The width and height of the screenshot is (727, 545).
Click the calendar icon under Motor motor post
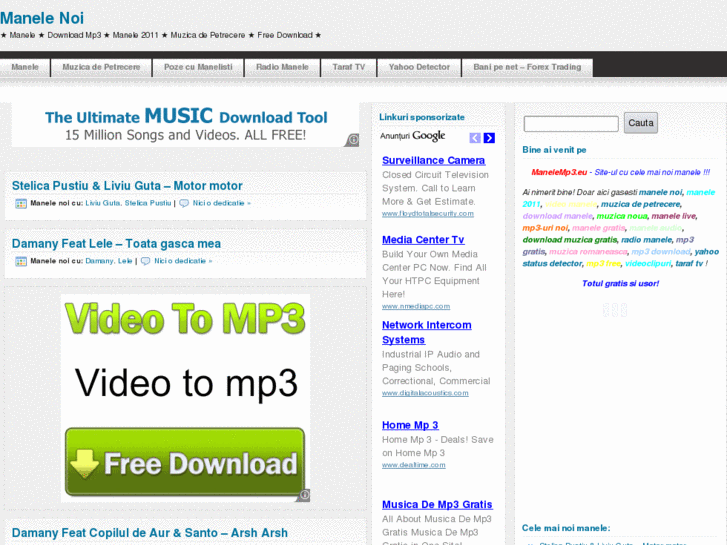[21, 204]
